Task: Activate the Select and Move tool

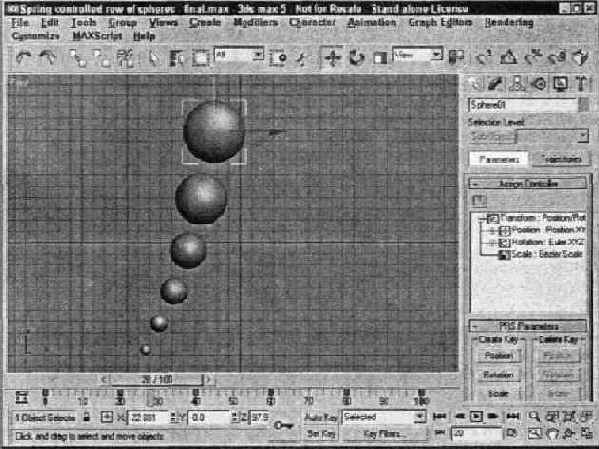Action: (333, 58)
